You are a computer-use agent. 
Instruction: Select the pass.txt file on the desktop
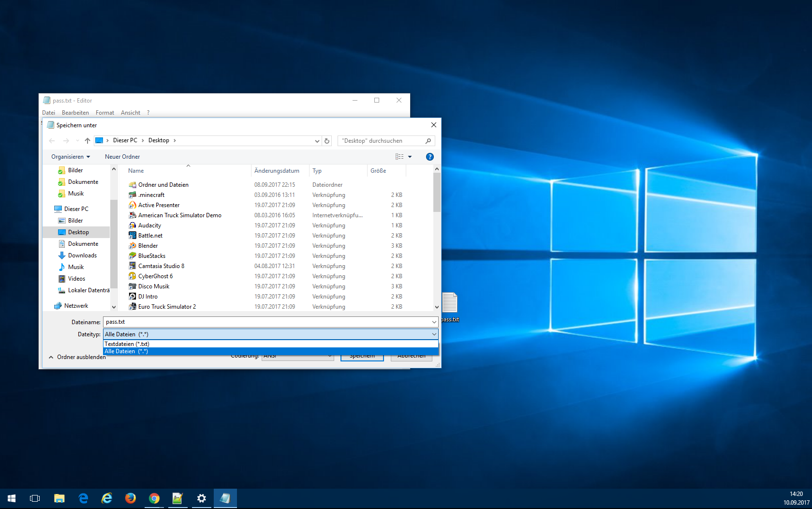click(450, 307)
